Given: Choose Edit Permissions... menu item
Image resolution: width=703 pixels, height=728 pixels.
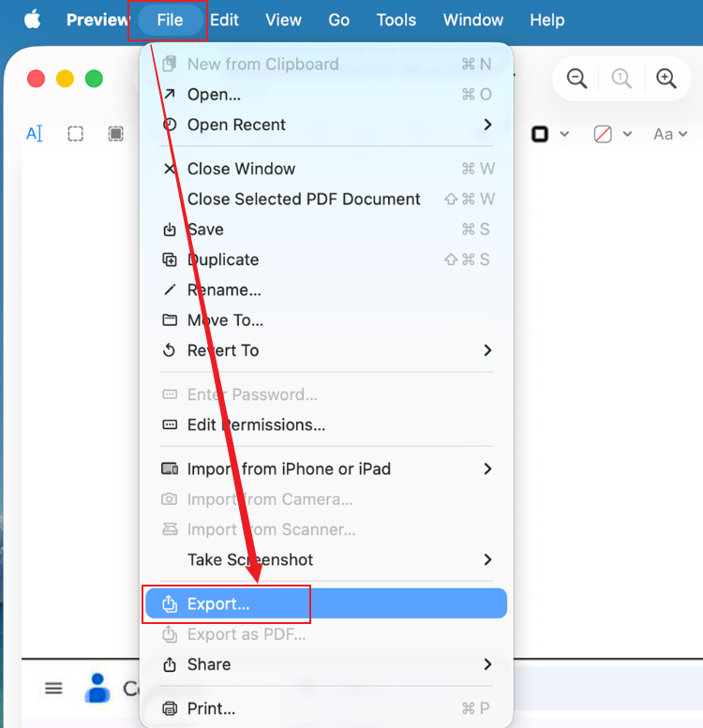Looking at the screenshot, I should point(326,424).
